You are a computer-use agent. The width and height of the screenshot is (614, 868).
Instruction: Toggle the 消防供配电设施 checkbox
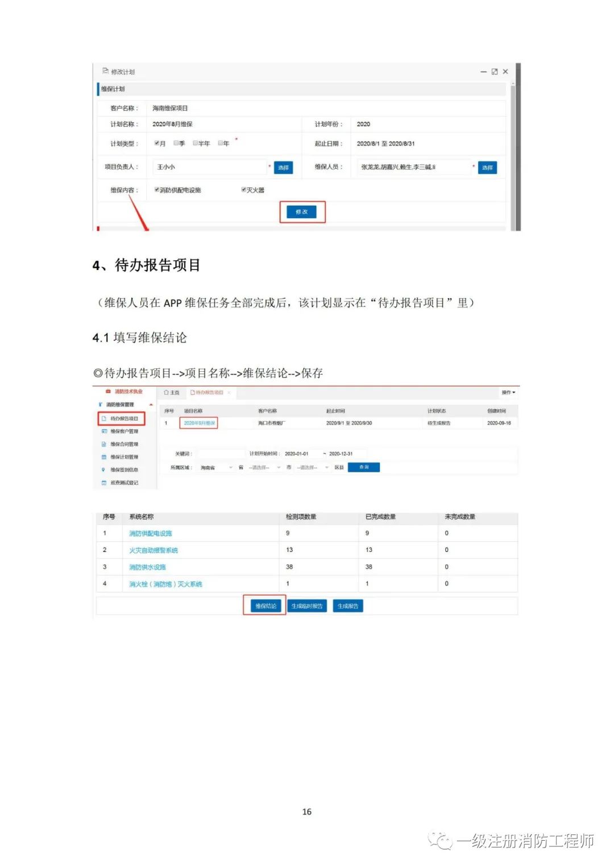pyautogui.click(x=157, y=190)
